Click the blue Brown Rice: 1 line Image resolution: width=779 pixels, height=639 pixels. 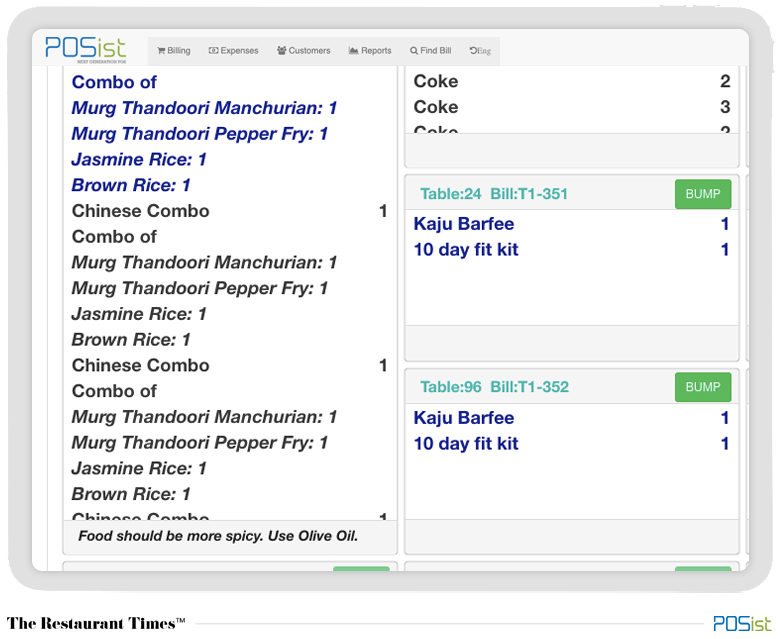pyautogui.click(x=131, y=185)
